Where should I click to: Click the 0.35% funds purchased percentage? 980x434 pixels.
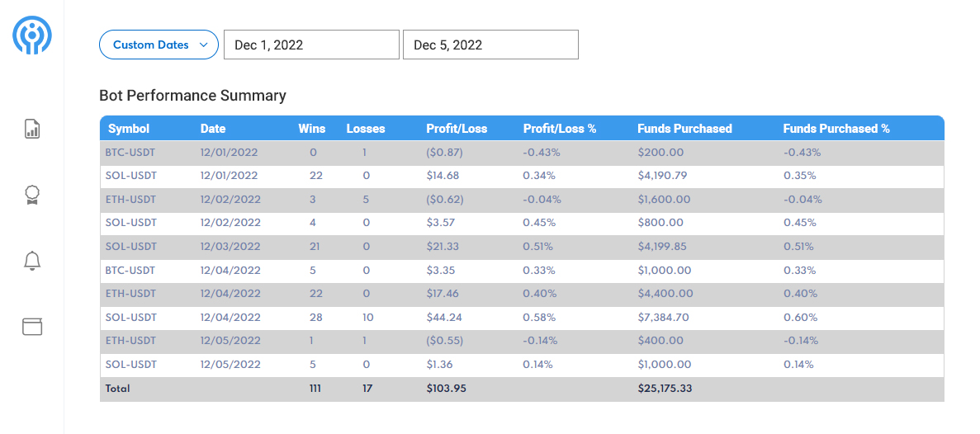click(x=799, y=176)
